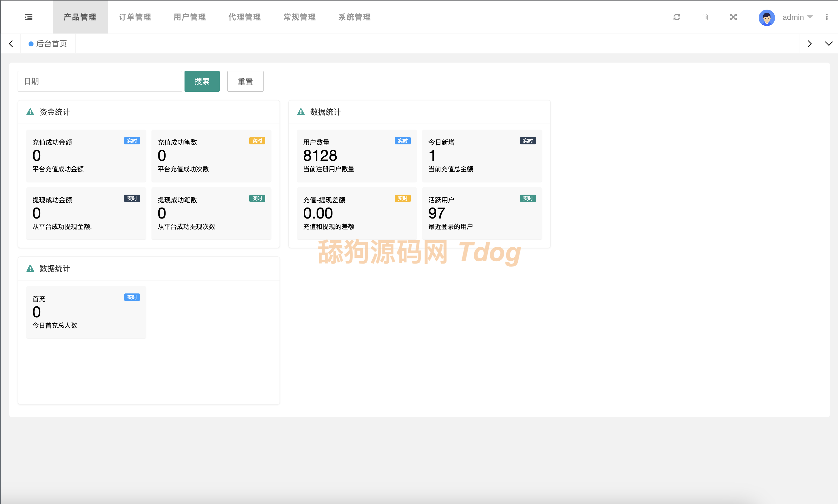Click the 用户数量 8128 stat card
Viewport: 838px width, 504px height.
coord(356,156)
